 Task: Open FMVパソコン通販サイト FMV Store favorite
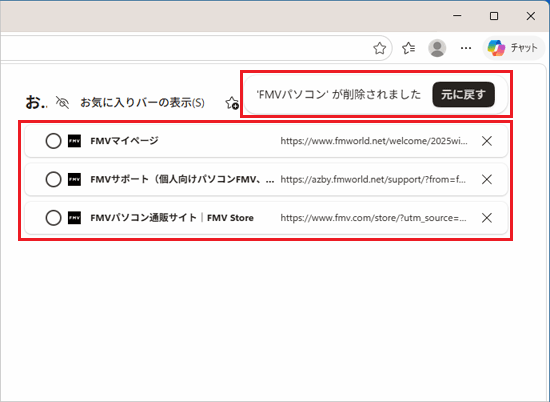point(266,218)
